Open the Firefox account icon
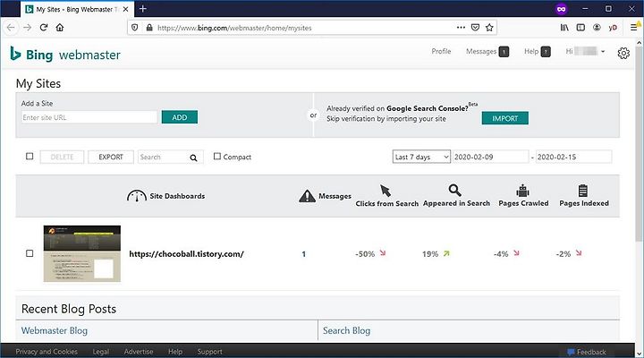Image resolution: width=644 pixels, height=358 pixels. point(597,28)
